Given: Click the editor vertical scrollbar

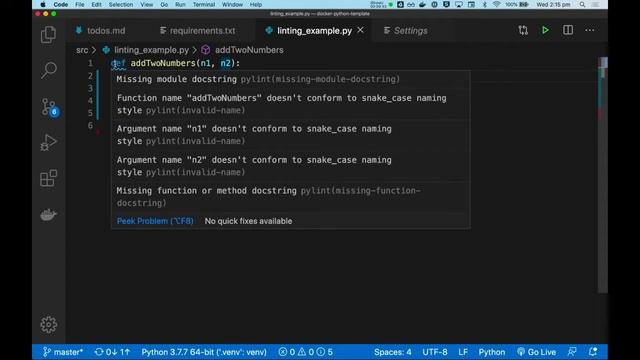Looking at the screenshot, I should pos(603,175).
